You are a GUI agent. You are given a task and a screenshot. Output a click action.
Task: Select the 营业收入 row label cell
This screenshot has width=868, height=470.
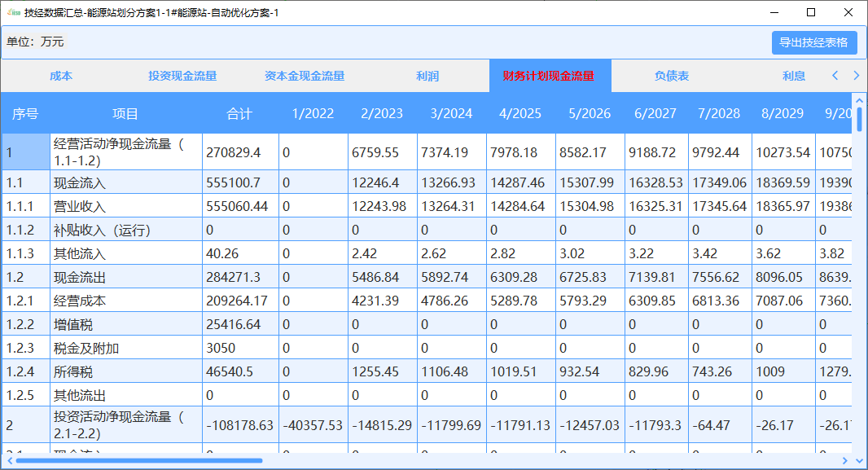tap(125, 206)
